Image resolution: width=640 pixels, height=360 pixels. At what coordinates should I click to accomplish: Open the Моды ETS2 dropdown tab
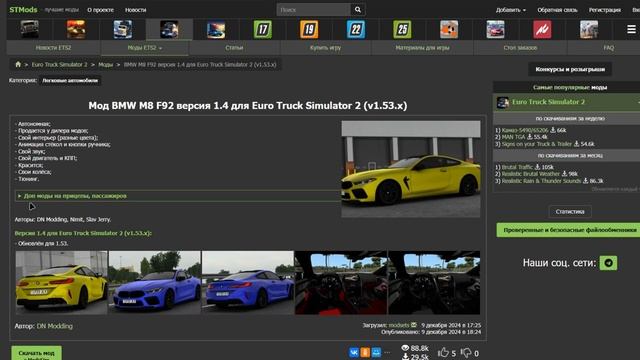(144, 48)
